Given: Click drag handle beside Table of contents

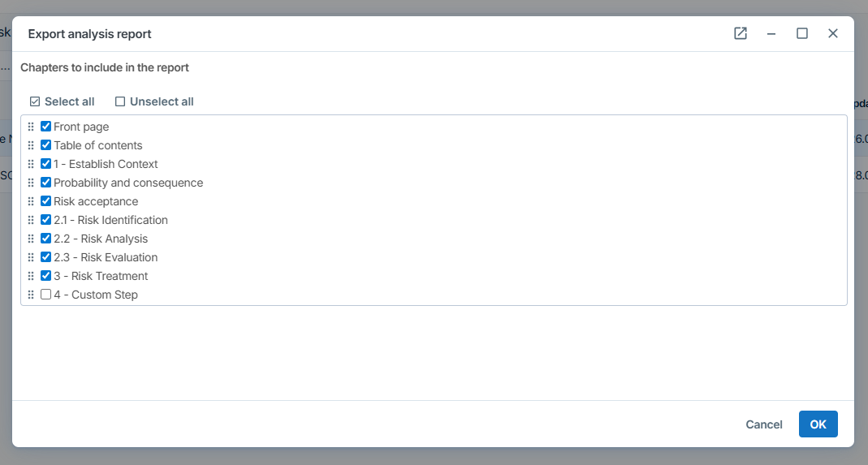Looking at the screenshot, I should 31,145.
